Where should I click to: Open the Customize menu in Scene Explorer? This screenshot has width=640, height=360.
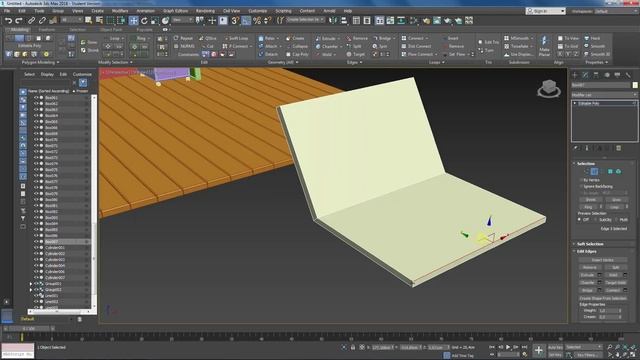82,74
